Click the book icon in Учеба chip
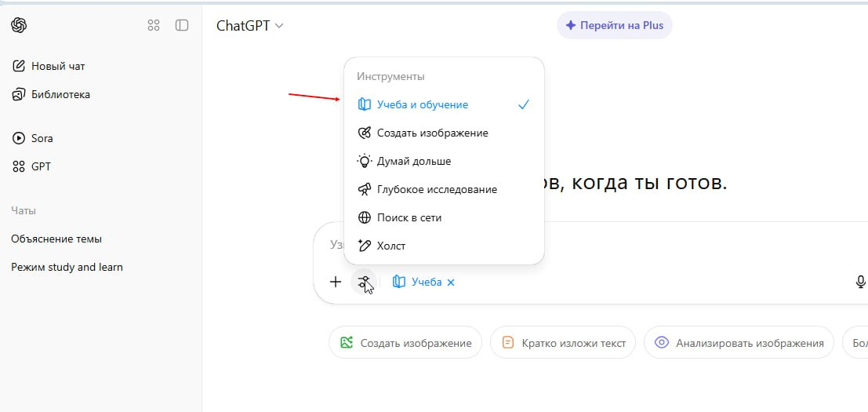The width and height of the screenshot is (868, 412). [398, 282]
